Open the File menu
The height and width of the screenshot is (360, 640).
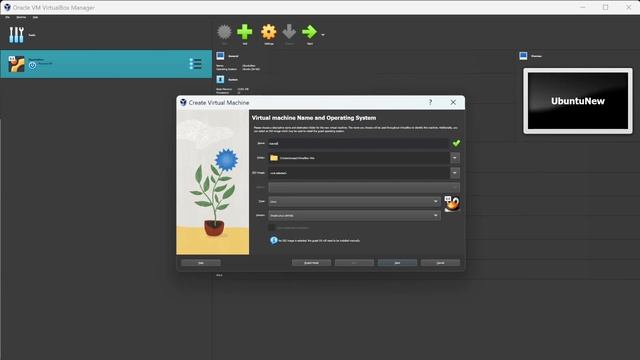[7, 17]
